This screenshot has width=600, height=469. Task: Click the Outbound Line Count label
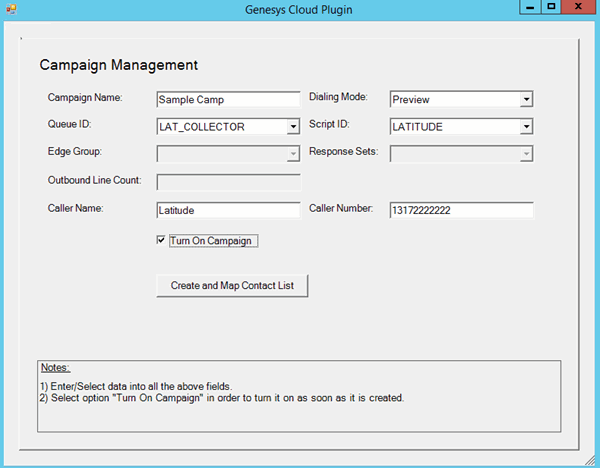pos(94,181)
